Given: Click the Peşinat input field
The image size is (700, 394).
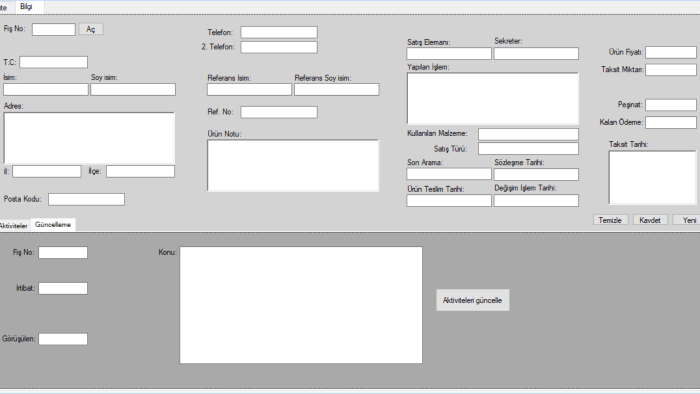Looking at the screenshot, I should click(671, 105).
